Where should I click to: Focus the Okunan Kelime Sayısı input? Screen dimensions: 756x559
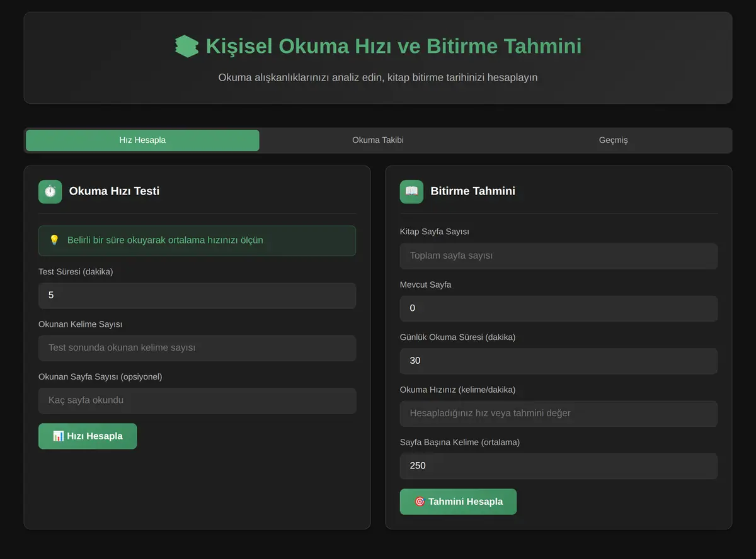[x=197, y=348]
